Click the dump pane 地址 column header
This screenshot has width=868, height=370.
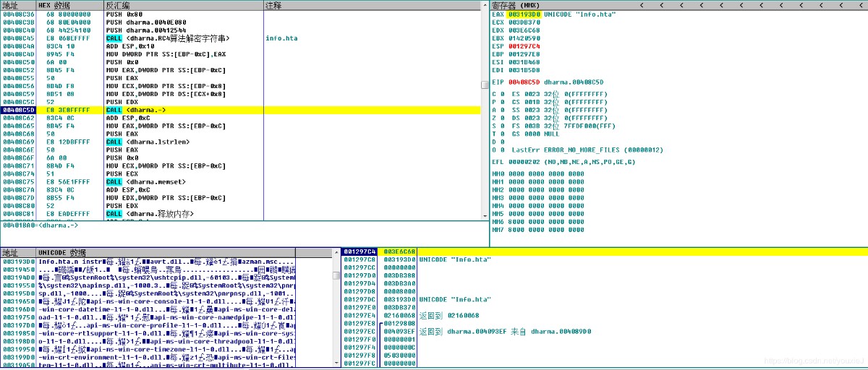(17, 253)
